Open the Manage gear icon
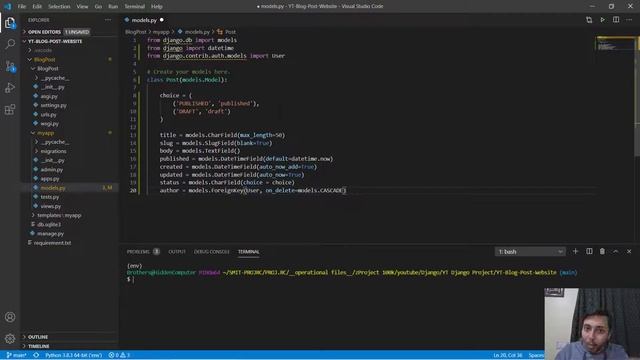 (10, 338)
